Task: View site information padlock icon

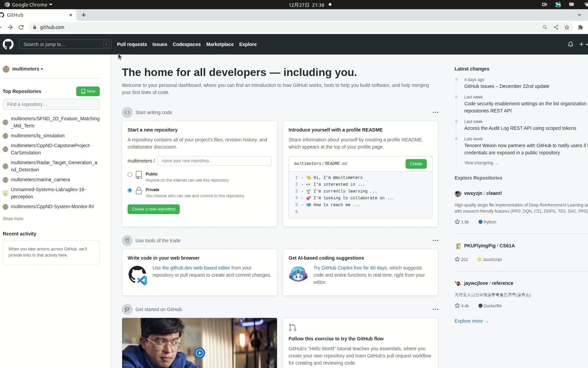Action: coord(34,27)
